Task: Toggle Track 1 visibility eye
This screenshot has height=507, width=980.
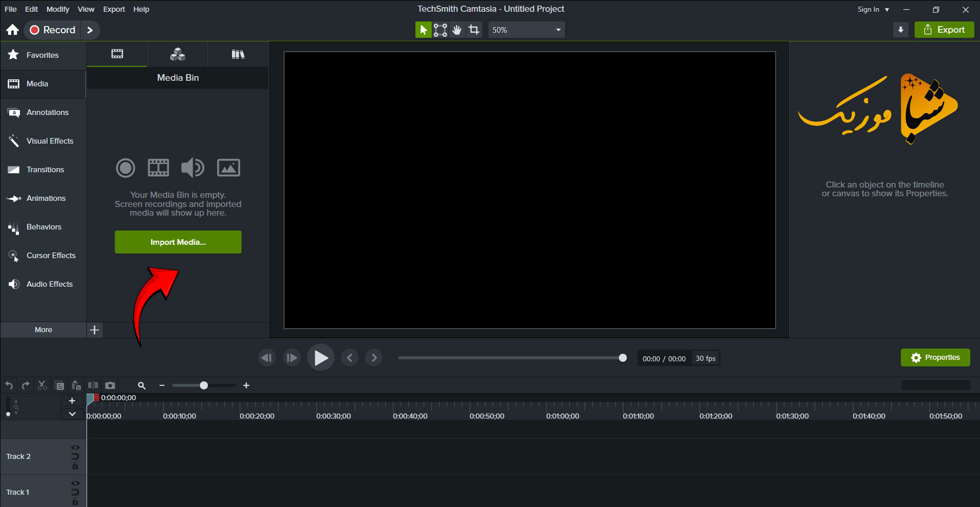Action: click(75, 483)
